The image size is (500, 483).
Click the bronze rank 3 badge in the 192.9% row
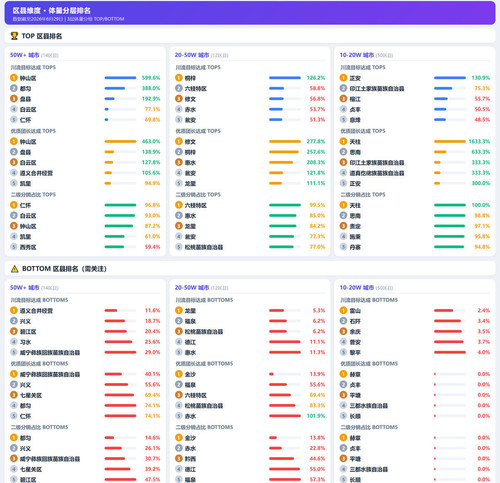pos(14,99)
